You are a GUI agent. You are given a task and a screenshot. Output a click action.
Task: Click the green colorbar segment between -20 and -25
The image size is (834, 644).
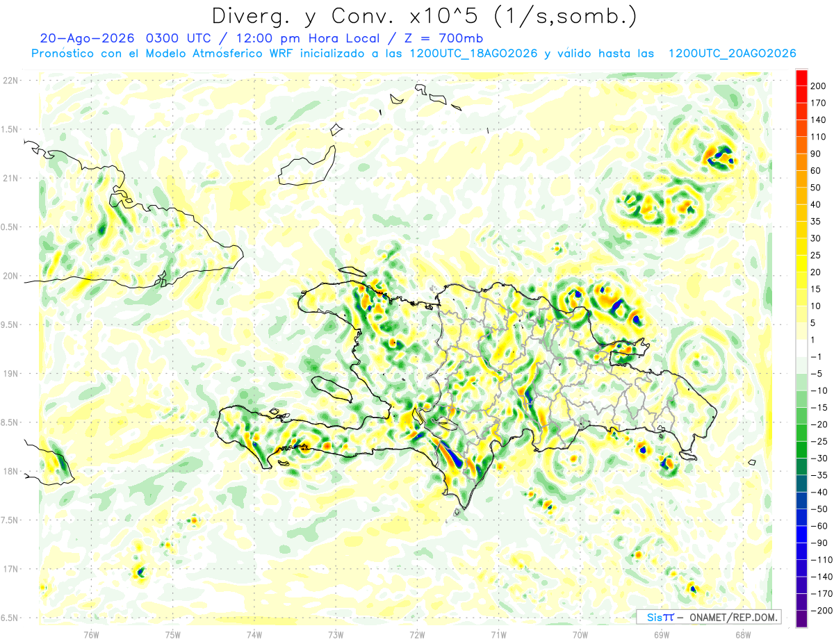pos(801,434)
